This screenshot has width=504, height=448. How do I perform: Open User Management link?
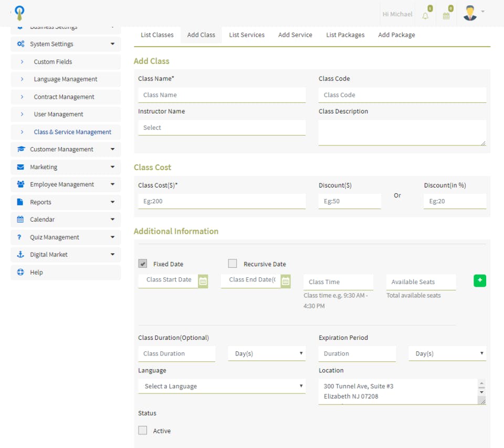[x=66, y=114]
